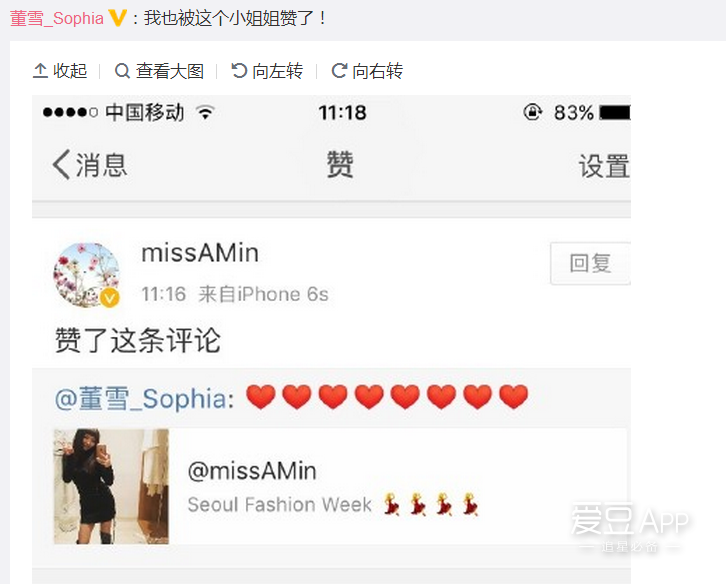Click the @missAMin quoted post title
The height and width of the screenshot is (584, 726).
[x=252, y=471]
